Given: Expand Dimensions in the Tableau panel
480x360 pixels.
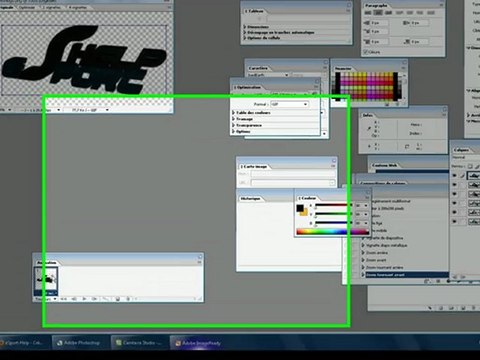Looking at the screenshot, I should coord(245,27).
